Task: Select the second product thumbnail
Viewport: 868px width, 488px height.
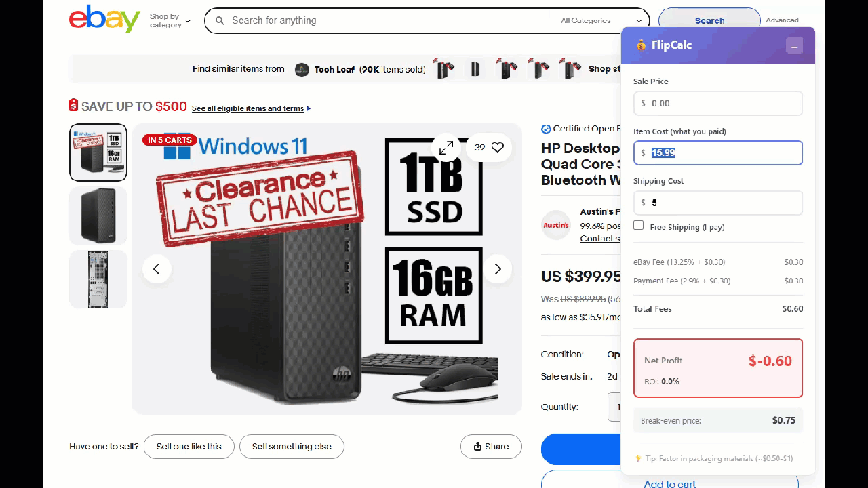Action: tap(98, 216)
